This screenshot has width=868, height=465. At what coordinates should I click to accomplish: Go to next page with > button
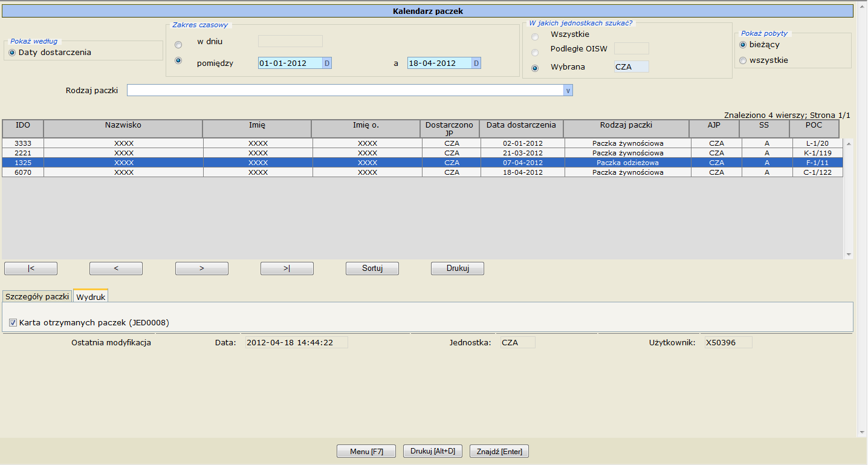[x=202, y=268]
